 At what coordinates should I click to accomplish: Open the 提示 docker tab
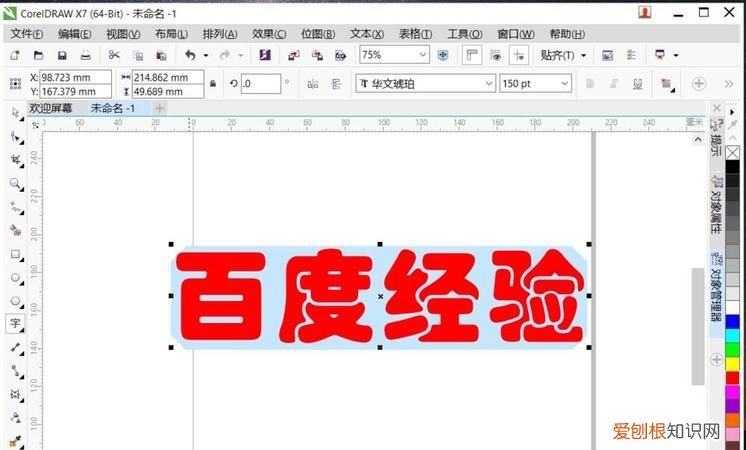(x=716, y=137)
